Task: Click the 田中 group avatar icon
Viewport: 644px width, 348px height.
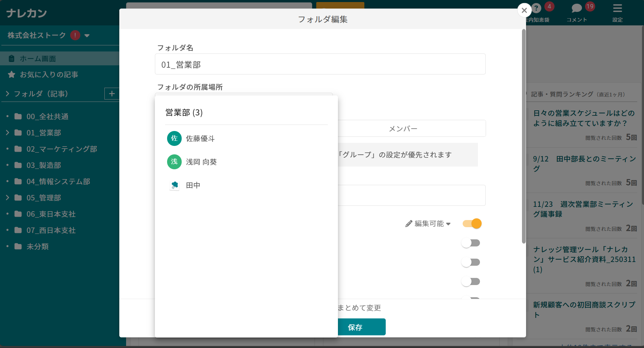Action: (x=174, y=185)
